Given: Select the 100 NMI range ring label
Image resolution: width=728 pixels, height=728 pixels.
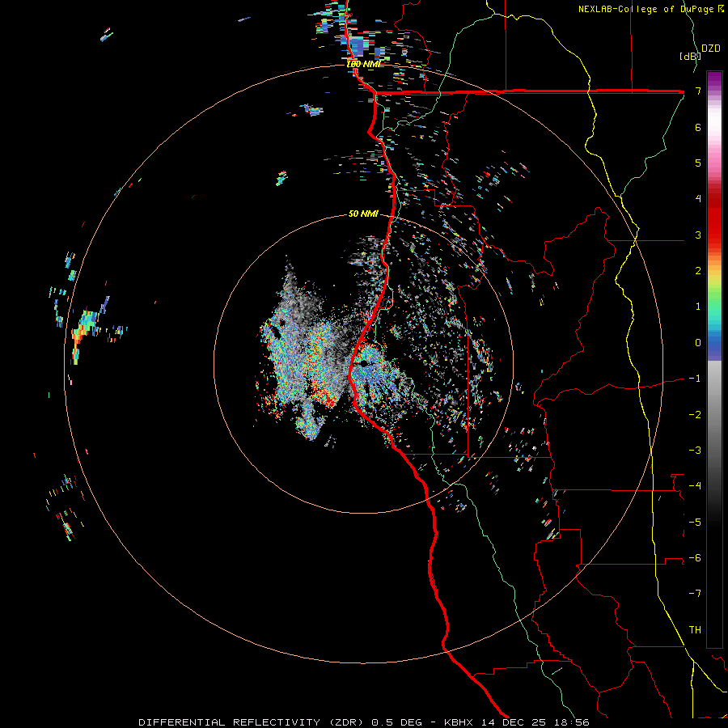Looking at the screenshot, I should pos(364,64).
